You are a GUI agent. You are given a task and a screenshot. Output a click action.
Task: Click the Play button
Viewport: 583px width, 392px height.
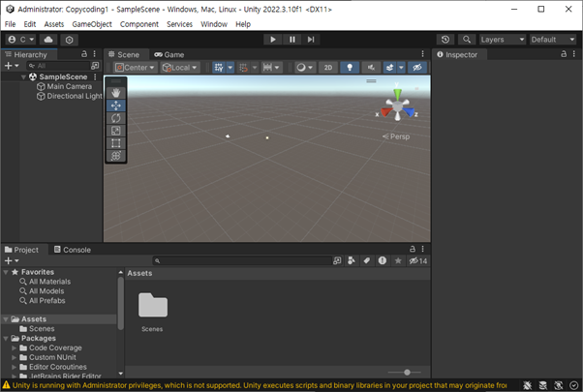(x=272, y=40)
